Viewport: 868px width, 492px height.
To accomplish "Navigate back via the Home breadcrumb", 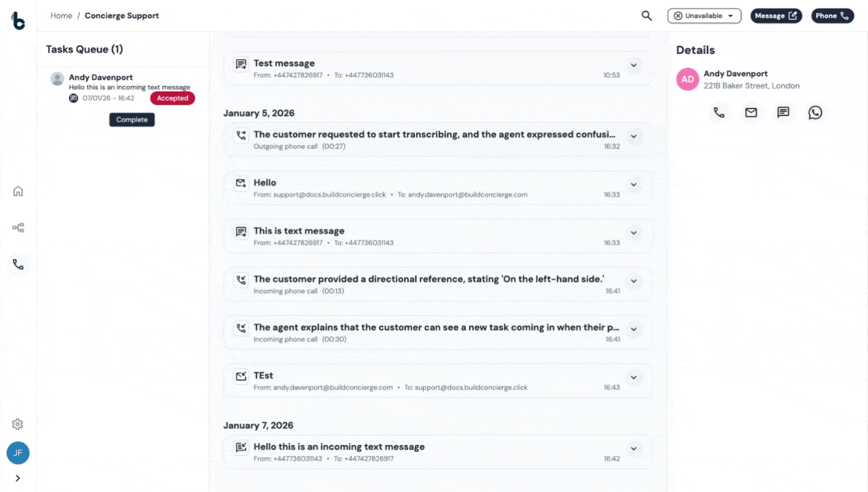I will (61, 15).
